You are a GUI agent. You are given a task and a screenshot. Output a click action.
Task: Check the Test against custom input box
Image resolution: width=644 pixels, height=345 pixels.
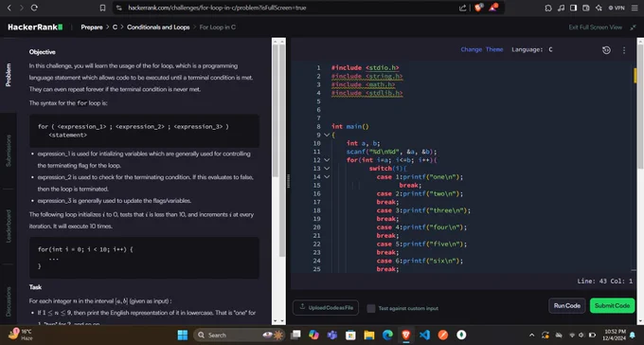(x=371, y=308)
